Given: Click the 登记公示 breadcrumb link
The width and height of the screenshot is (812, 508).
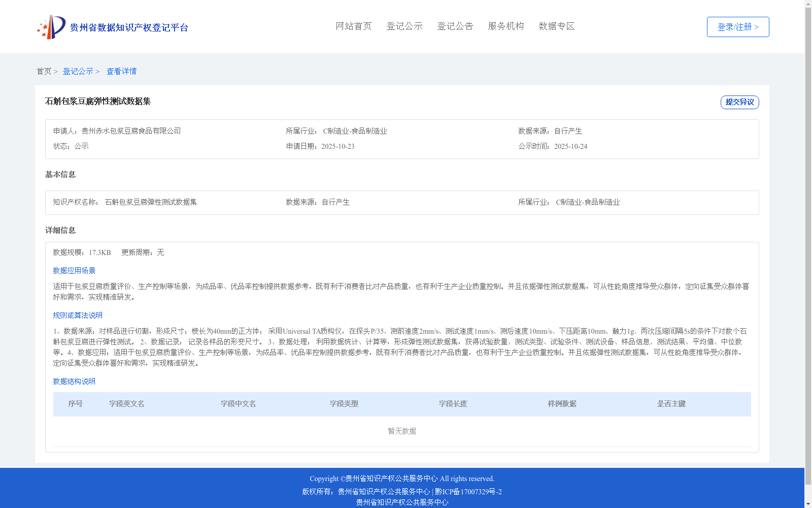Looking at the screenshot, I should [78, 71].
